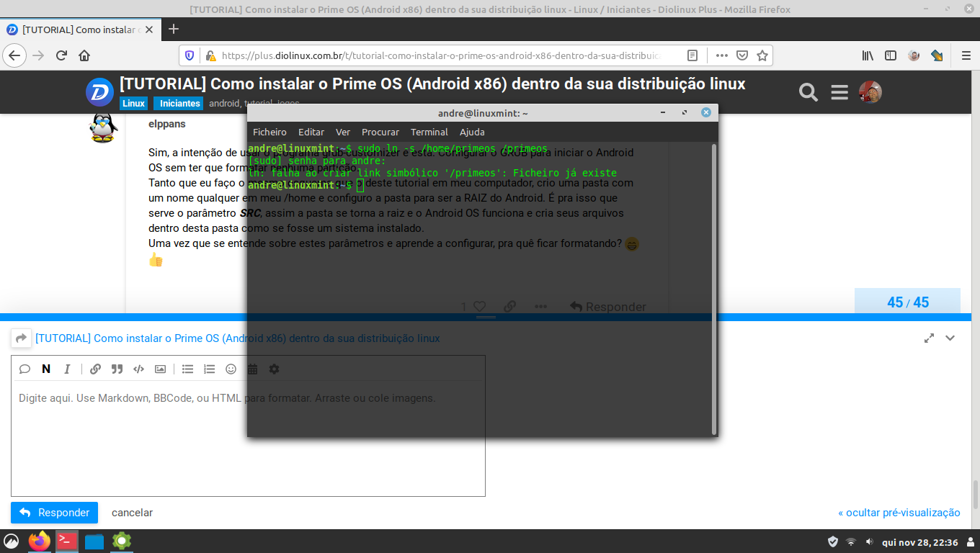980x553 pixels.
Task: Open elppans user profile name
Action: (x=167, y=124)
